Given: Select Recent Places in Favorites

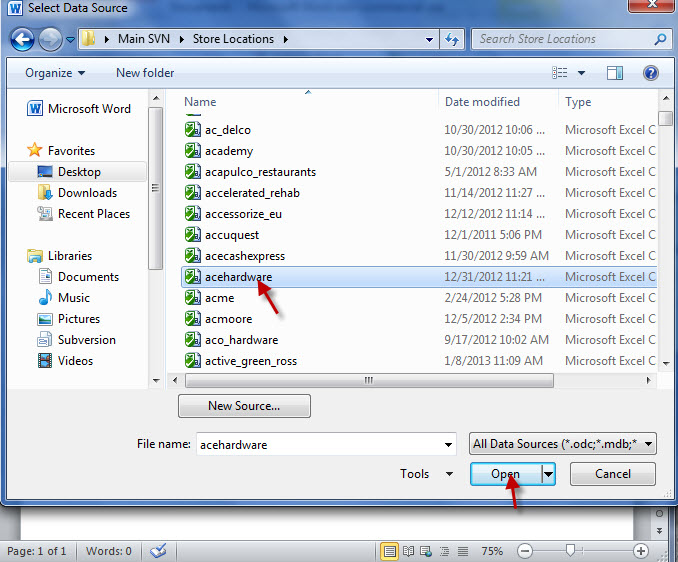Looking at the screenshot, I should point(83,214).
